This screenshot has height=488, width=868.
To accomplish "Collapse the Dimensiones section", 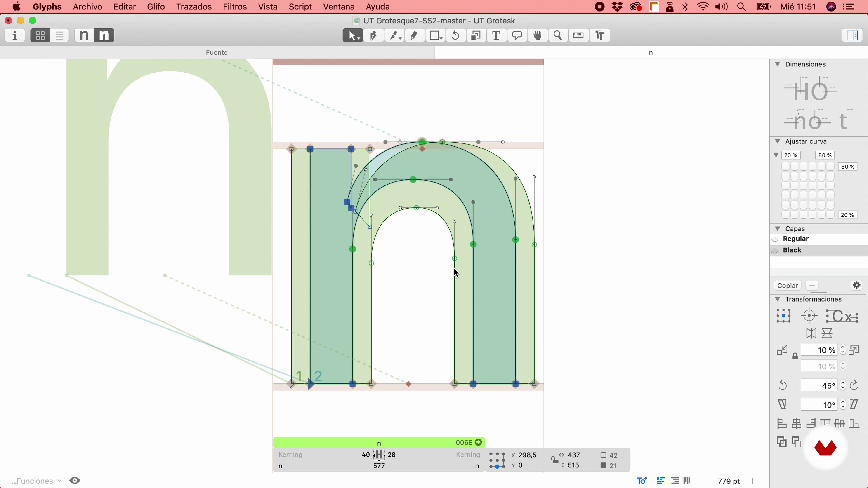I will click(x=777, y=64).
